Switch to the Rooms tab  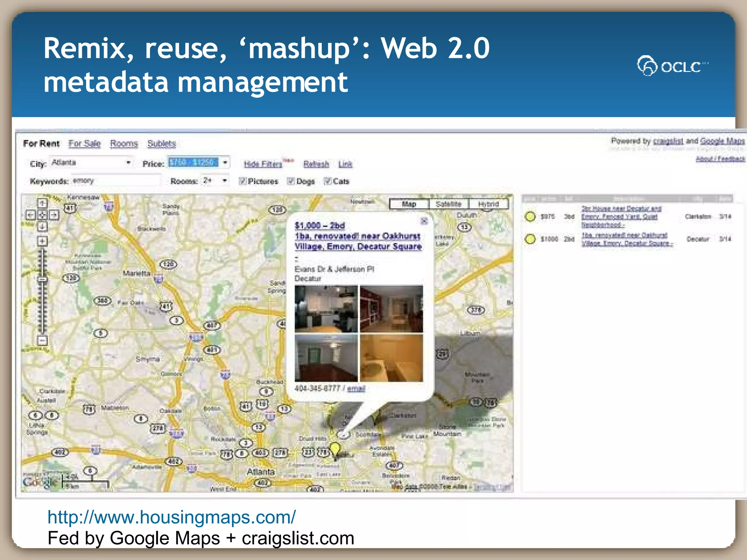[x=124, y=144]
